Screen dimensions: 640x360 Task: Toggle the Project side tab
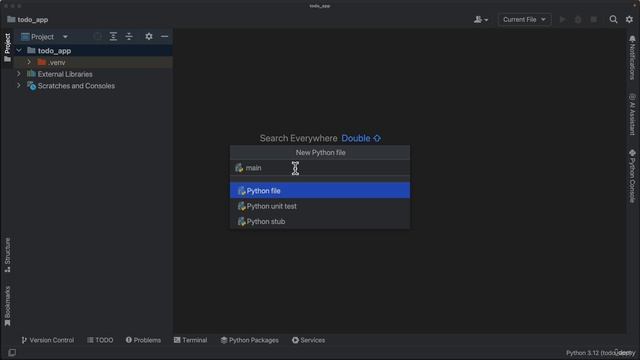point(7,47)
